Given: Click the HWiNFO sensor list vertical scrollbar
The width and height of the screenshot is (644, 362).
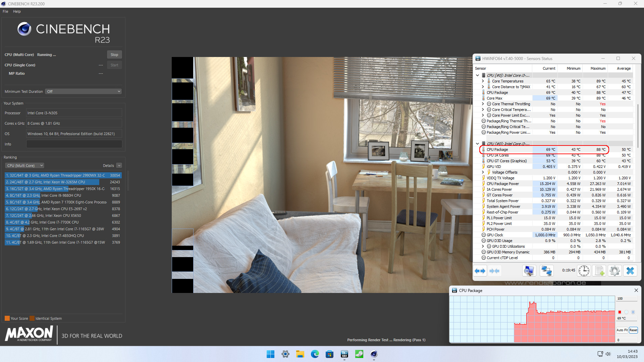Looking at the screenshot, I should click(637, 126).
